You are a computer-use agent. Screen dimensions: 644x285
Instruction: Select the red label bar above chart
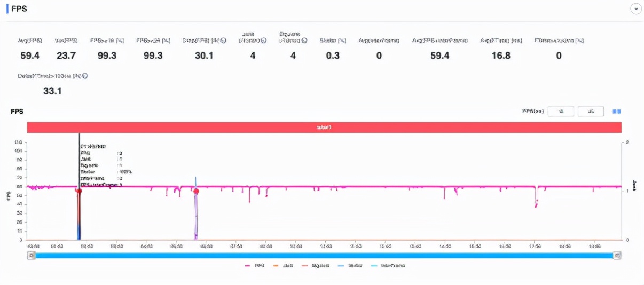(324, 128)
